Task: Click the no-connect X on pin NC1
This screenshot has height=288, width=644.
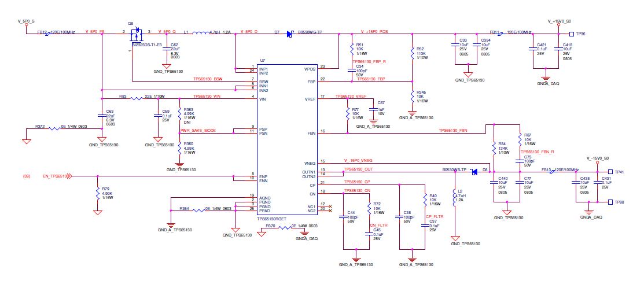Action: pyautogui.click(x=330, y=206)
